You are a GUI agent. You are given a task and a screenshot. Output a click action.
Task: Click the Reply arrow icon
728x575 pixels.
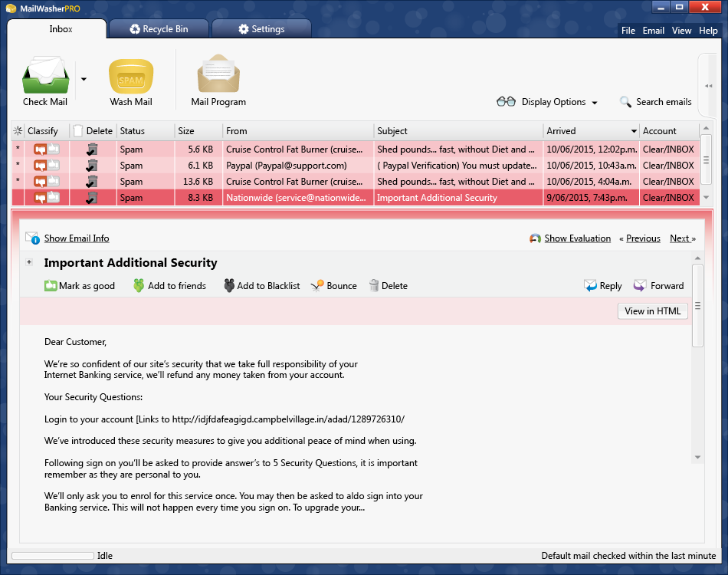click(590, 285)
